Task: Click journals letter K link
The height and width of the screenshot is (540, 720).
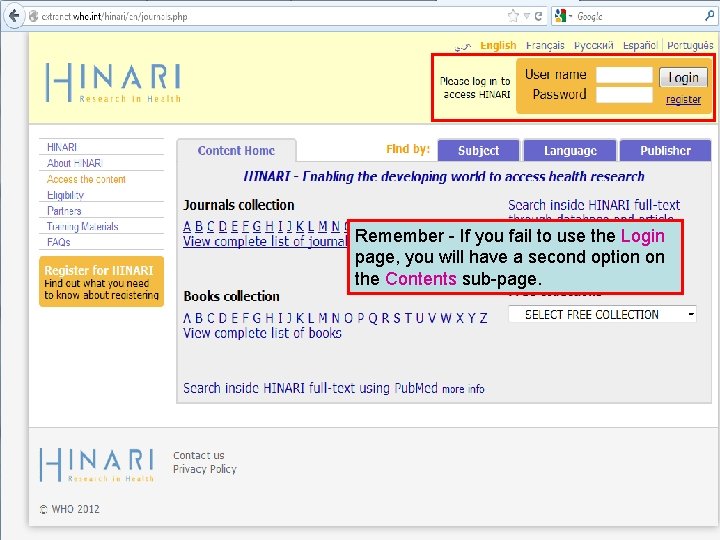Action: tap(300, 226)
